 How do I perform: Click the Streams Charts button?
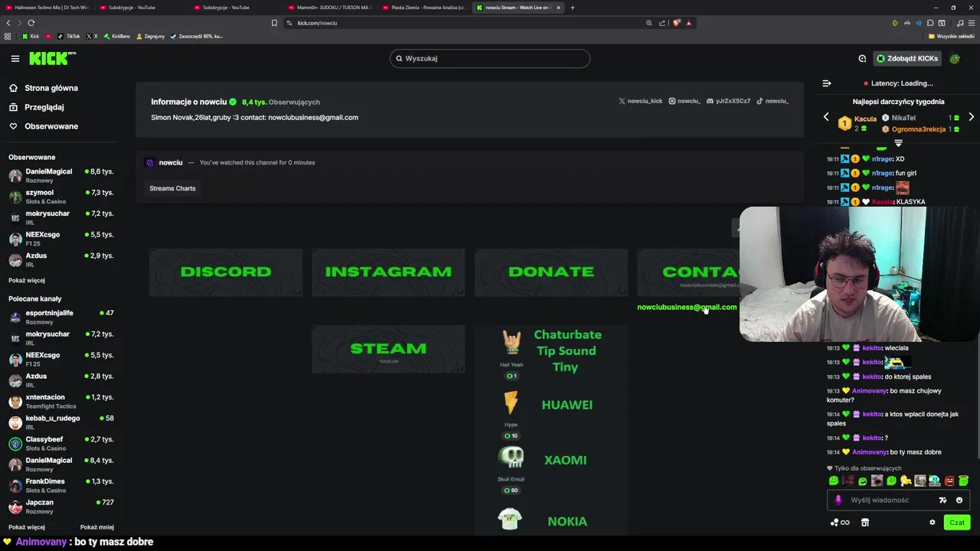[172, 188]
